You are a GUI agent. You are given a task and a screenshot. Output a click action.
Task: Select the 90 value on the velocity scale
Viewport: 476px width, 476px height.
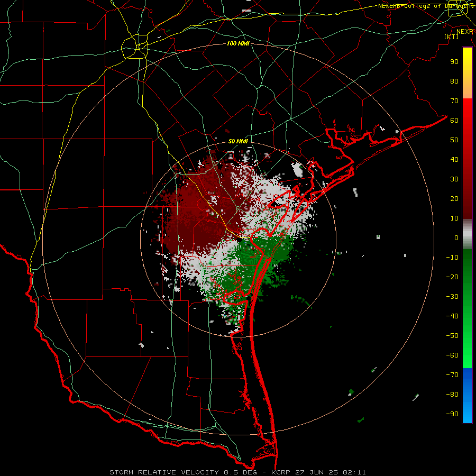454,62
